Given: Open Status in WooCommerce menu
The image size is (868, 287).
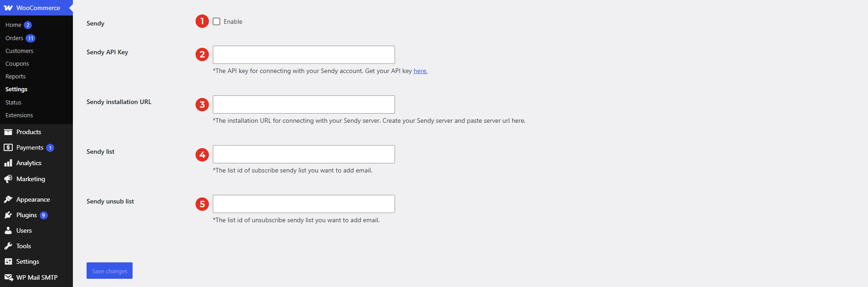Looking at the screenshot, I should (x=13, y=103).
